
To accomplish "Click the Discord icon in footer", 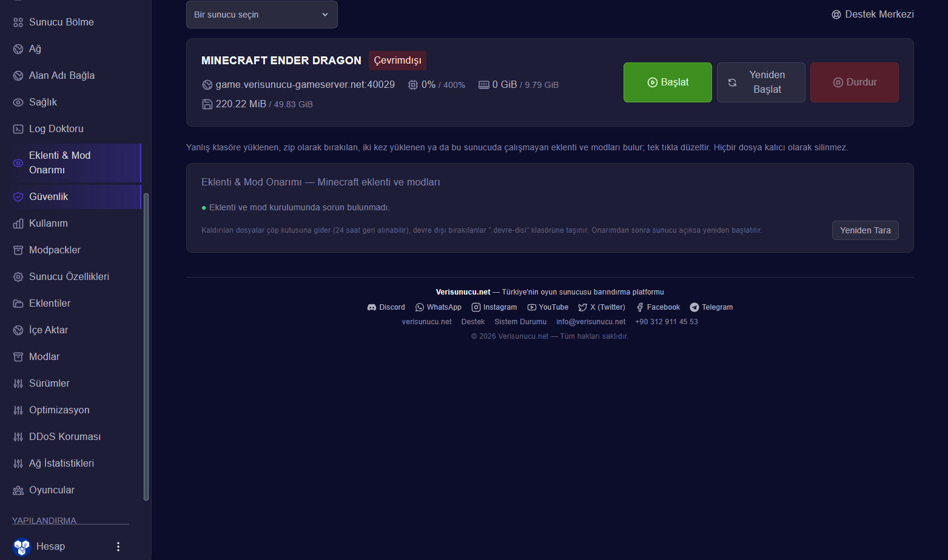I will 372,307.
